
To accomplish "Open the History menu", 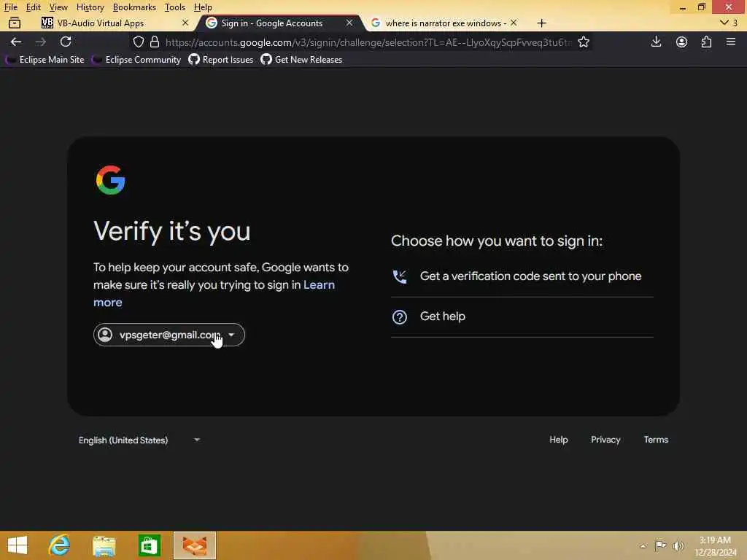I will tap(90, 7).
